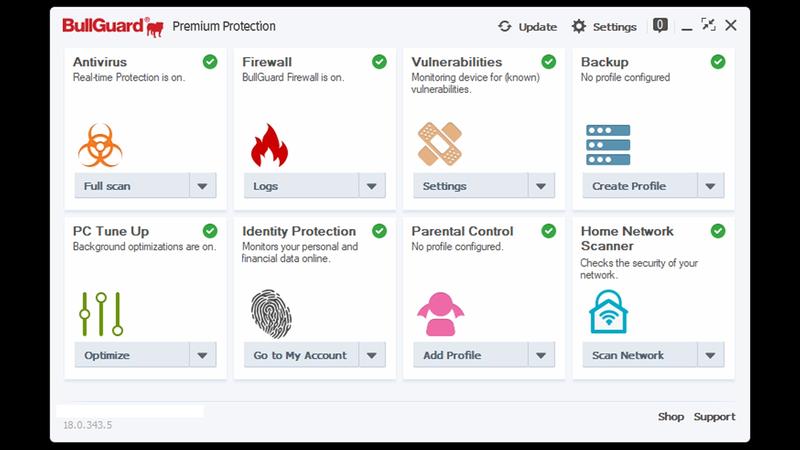Image resolution: width=800 pixels, height=450 pixels.
Task: Click the Antivirus heading
Action: click(x=100, y=62)
